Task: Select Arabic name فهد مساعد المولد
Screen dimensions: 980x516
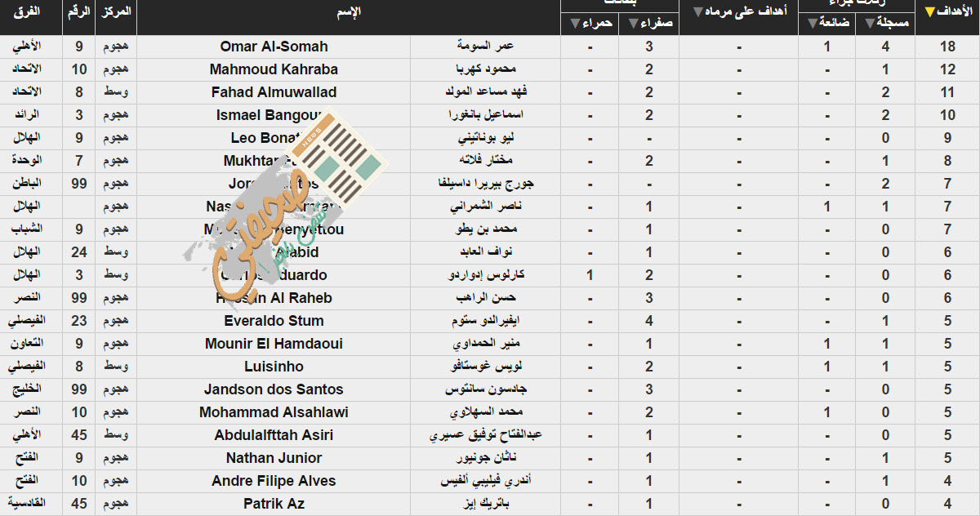Action: tap(485, 92)
